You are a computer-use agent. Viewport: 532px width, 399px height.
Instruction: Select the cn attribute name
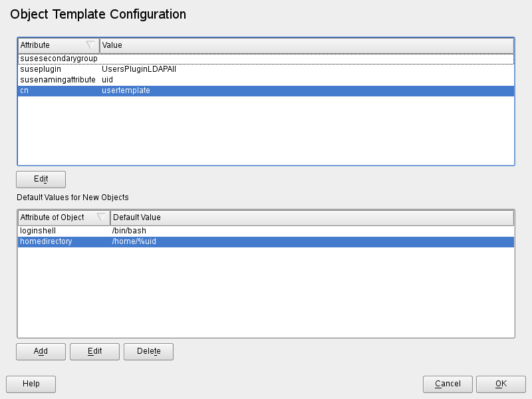pyautogui.click(x=25, y=90)
